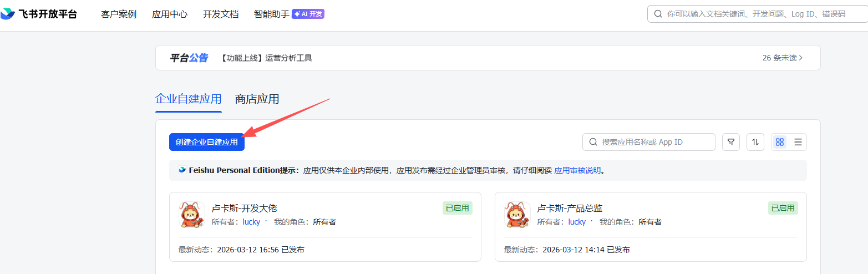This screenshot has width=868, height=274.
Task: Click the 卢卡斯-开发大佬 app avatar
Action: (x=191, y=215)
